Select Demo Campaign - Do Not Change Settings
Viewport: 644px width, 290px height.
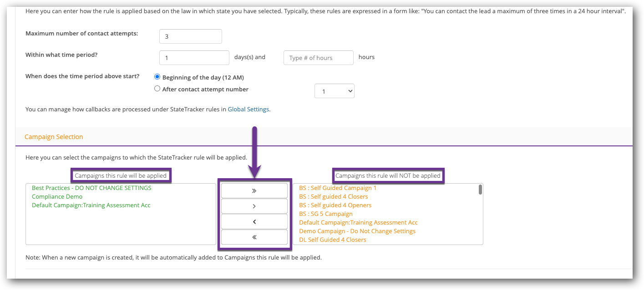(357, 231)
